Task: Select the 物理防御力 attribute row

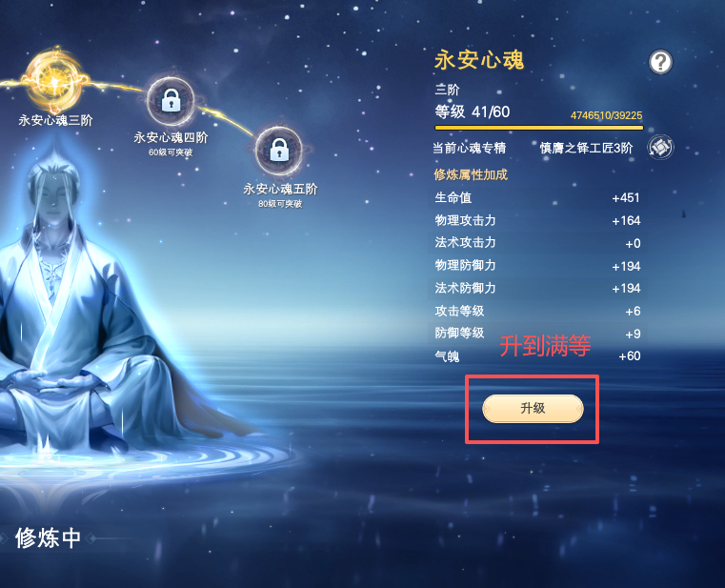Action: (x=537, y=266)
